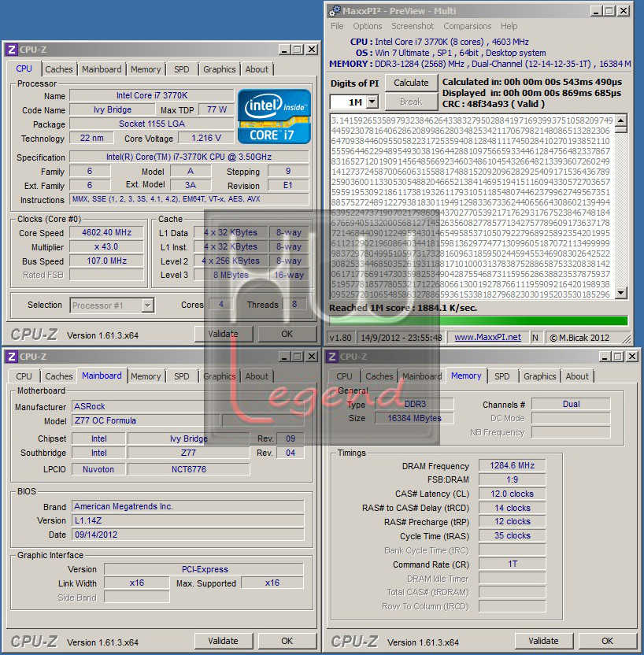Click Validate in the CPU-Z processor window
Viewport: 644px width, 655px height.
point(224,334)
